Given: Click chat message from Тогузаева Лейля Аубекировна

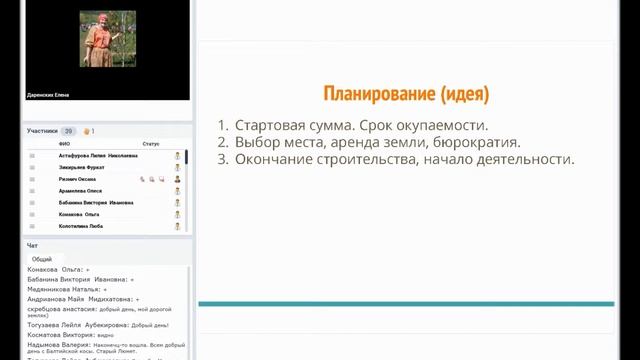Looking at the screenshot, I should pyautogui.click(x=98, y=325).
